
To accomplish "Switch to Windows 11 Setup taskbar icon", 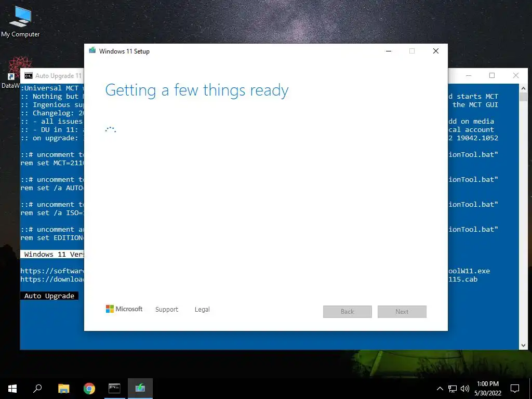I will click(140, 389).
